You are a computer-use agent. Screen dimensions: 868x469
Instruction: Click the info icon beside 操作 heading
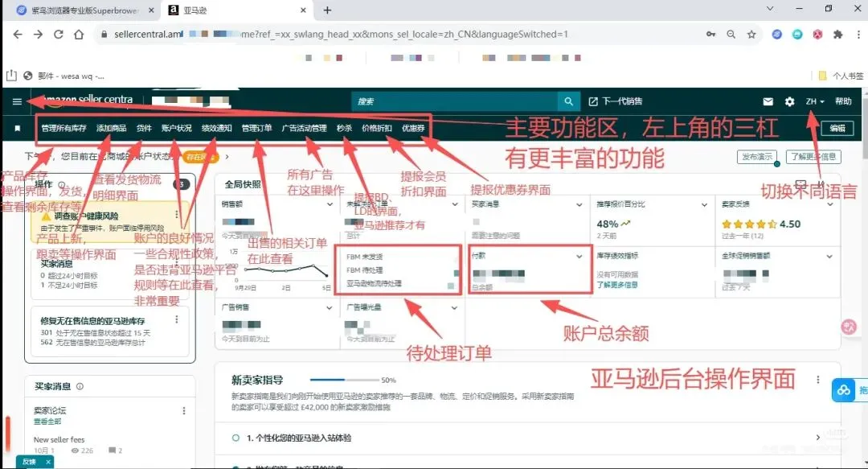[x=61, y=184]
